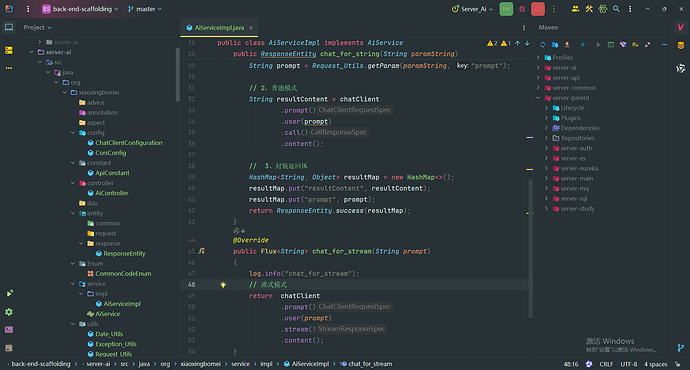Collapse the config folder in Project tree
The height and width of the screenshot is (370, 690).
73,132
